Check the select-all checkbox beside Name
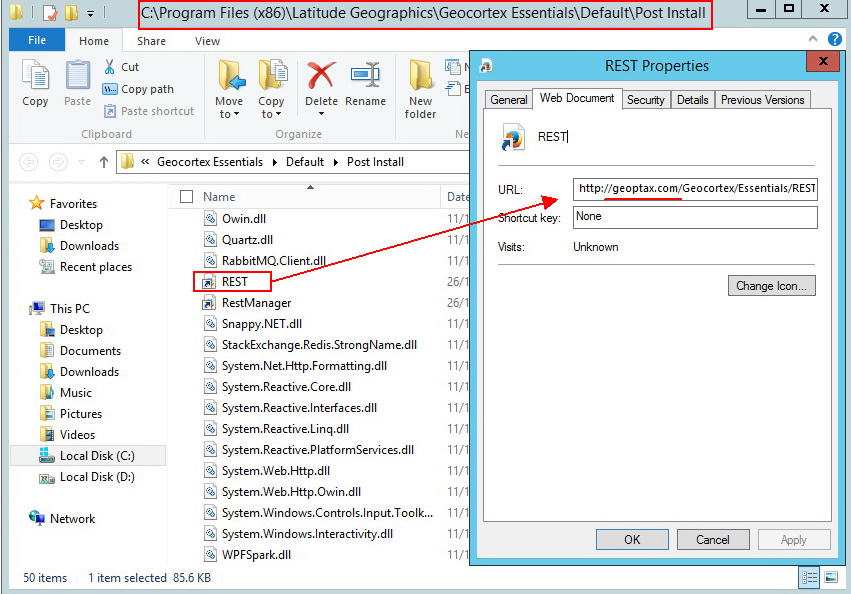The height and width of the screenshot is (594, 851). click(186, 197)
